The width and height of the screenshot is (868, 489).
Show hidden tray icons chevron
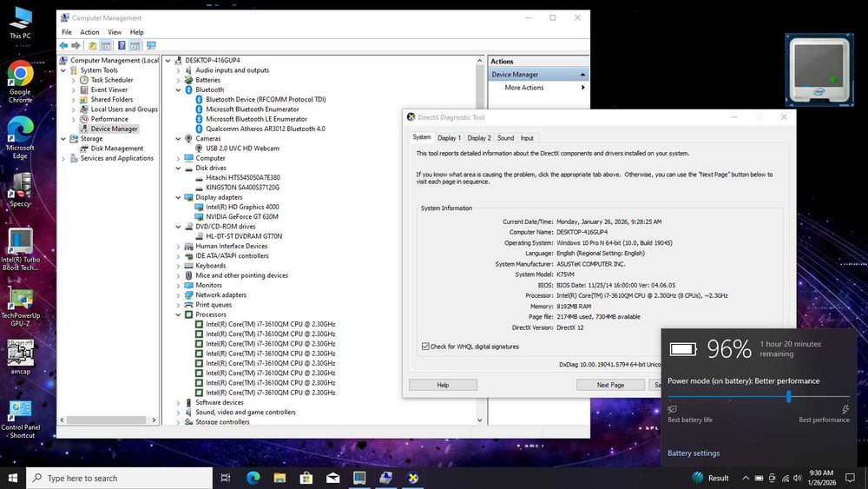click(x=746, y=478)
